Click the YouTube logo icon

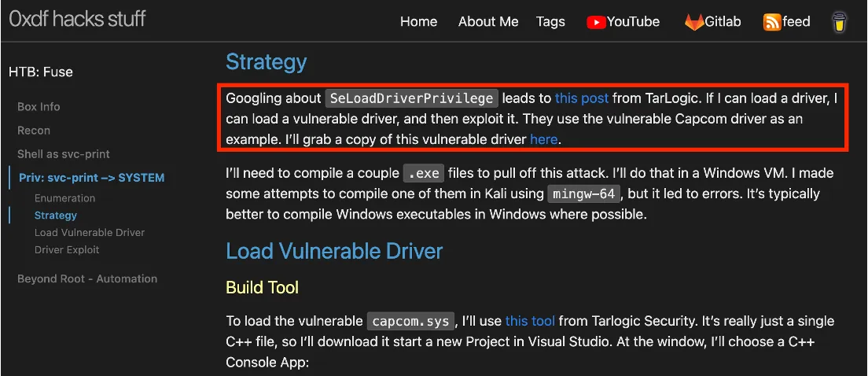click(595, 22)
